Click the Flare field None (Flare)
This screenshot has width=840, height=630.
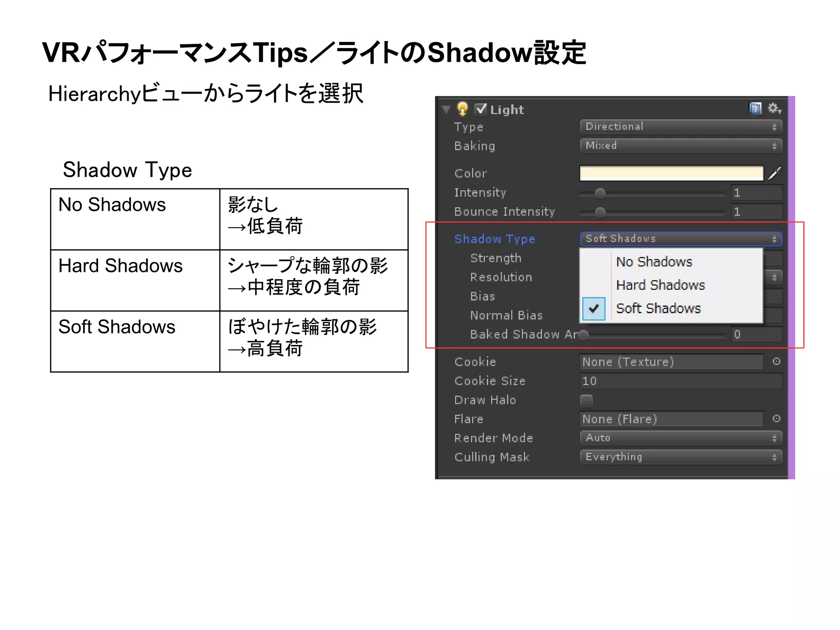[x=671, y=419]
